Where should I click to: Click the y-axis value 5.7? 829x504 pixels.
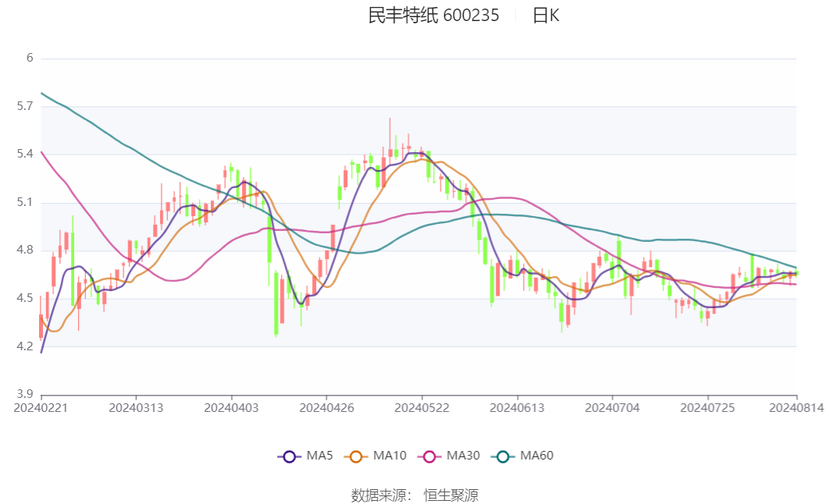pyautogui.click(x=25, y=106)
